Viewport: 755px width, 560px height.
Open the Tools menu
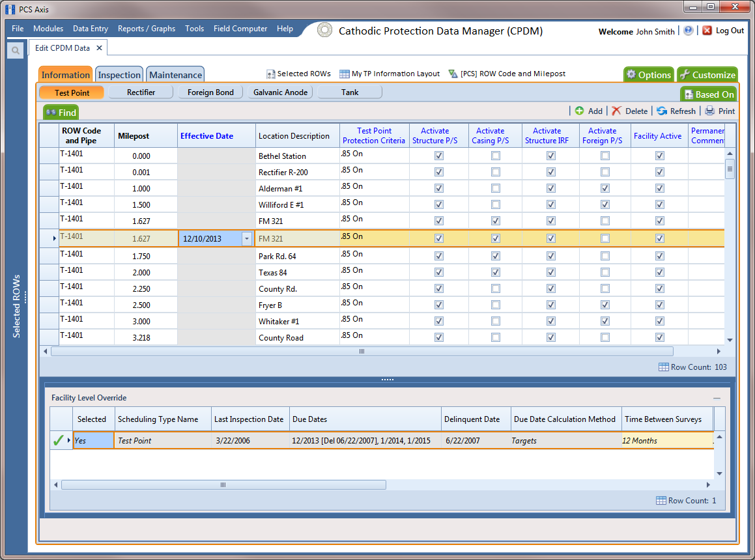pos(195,29)
